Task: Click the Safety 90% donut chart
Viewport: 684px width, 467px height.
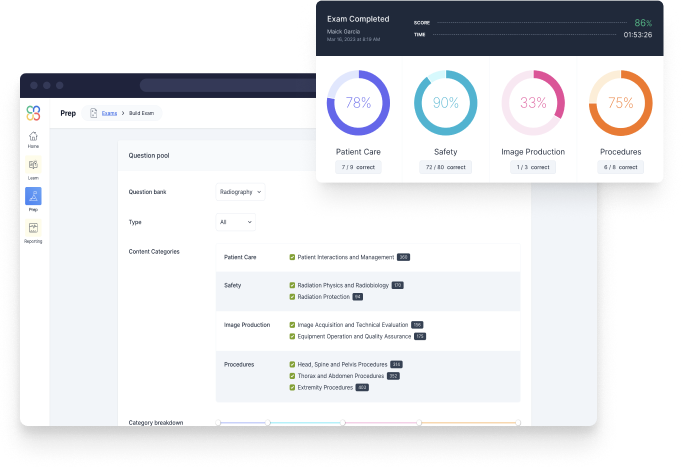Action: coord(445,102)
